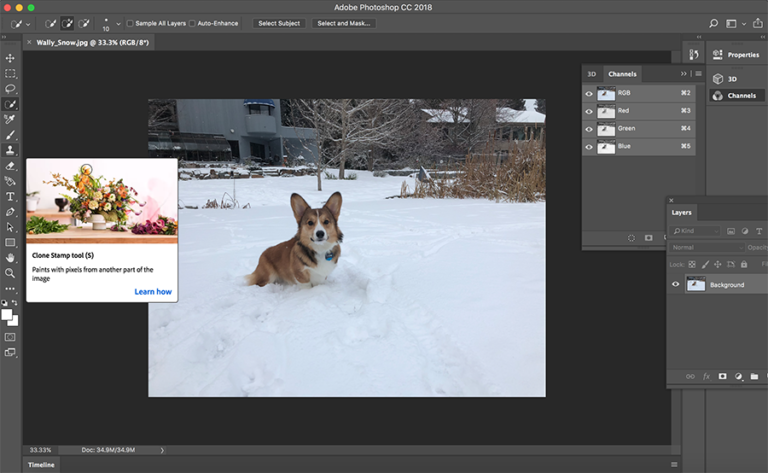This screenshot has height=473, width=768.
Task: Create new adjustment layer icon
Action: (739, 376)
